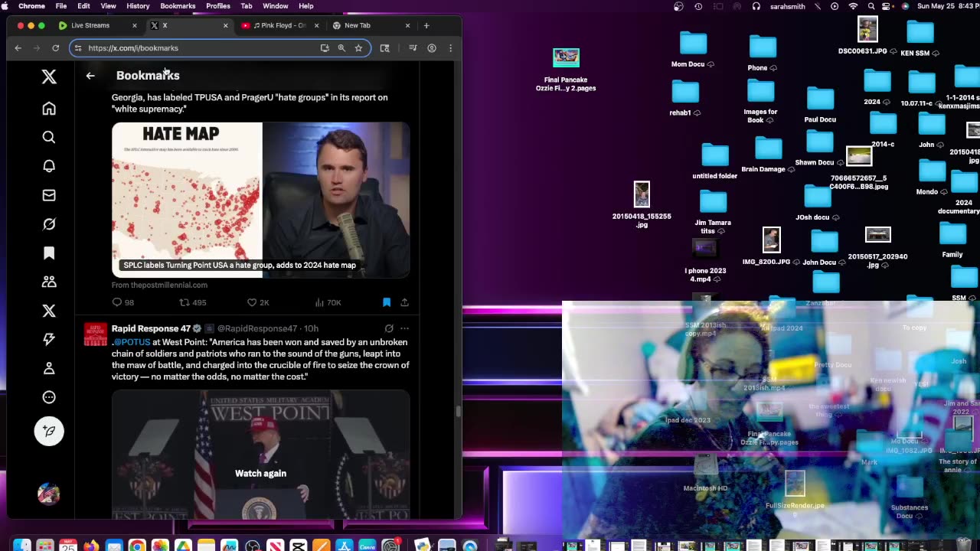Open Google Drive from the Dock
Viewport: 980px width, 551px height.
pos(183,546)
